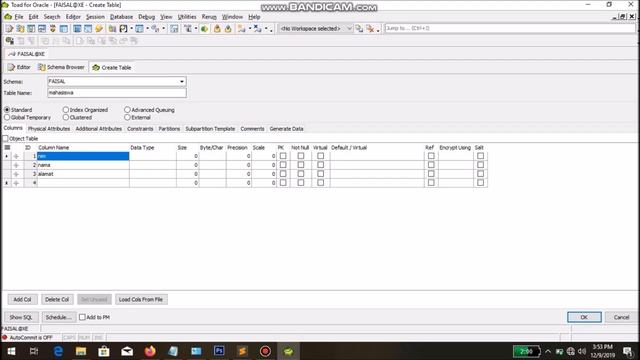Open the dropdown arrow beside the new connection icon
640x360 pixels.
(x=250, y=29)
